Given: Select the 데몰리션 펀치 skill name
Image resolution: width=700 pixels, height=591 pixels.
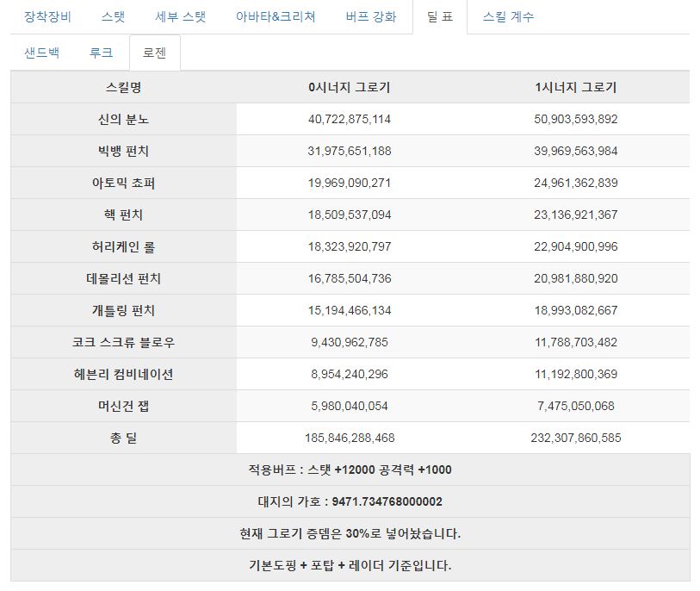Looking at the screenshot, I should (x=124, y=279).
